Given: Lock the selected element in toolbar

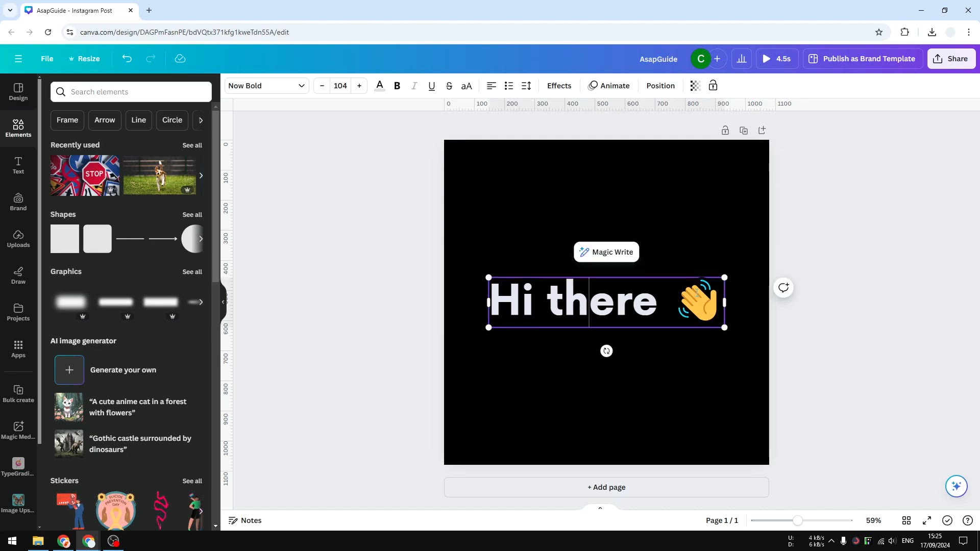Looking at the screenshot, I should pos(713,86).
